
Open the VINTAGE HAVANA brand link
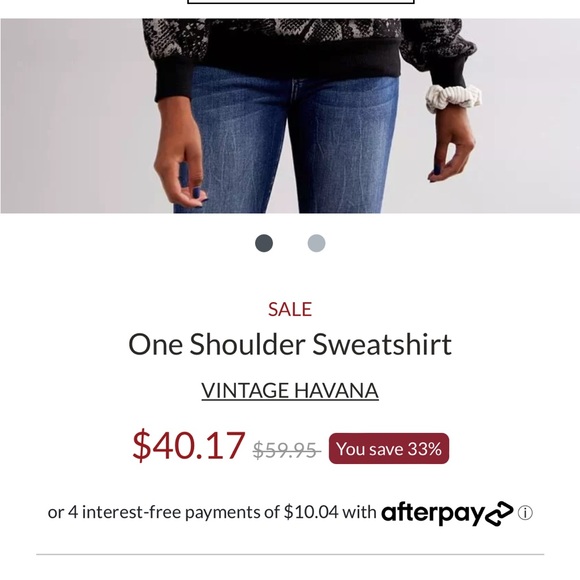tap(290, 391)
